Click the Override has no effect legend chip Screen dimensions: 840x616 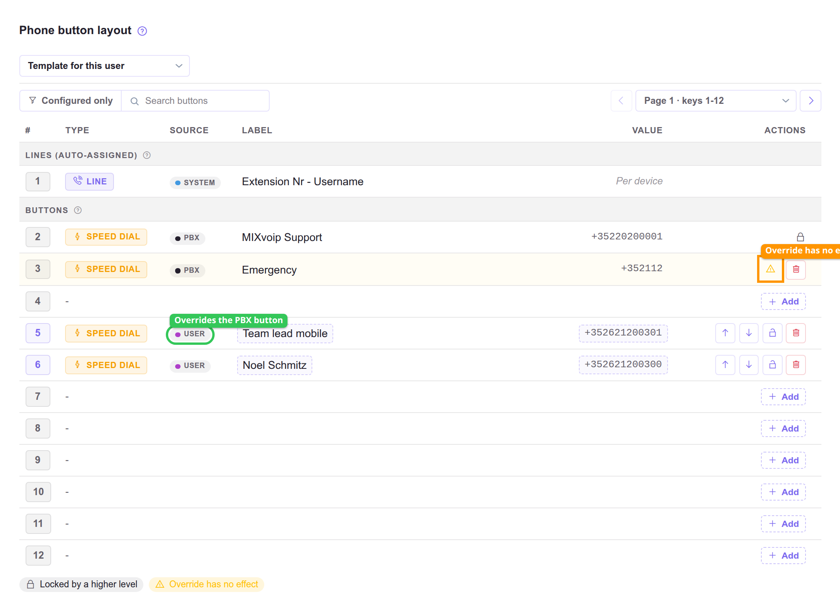pyautogui.click(x=207, y=584)
